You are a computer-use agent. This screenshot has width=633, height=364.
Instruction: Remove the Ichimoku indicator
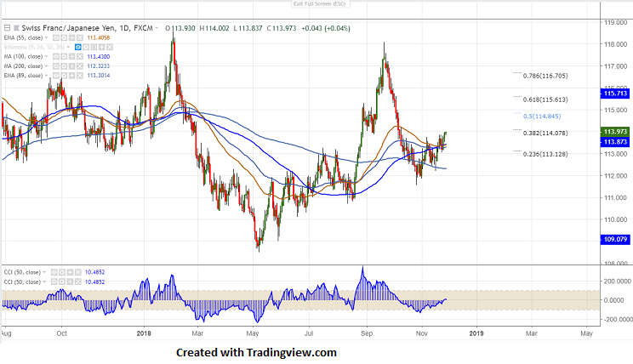click(x=110, y=48)
